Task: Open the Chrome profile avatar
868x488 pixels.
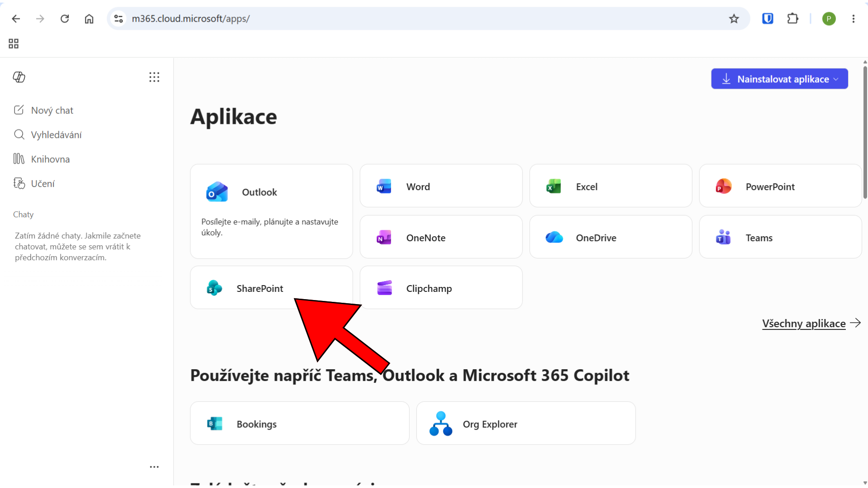Action: [x=829, y=19]
